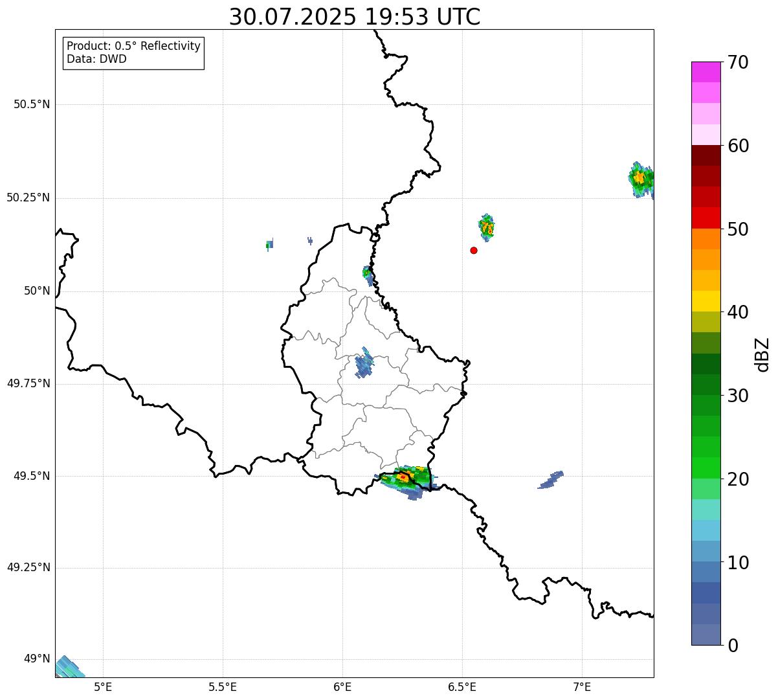
Task: Click the 49.75°N latitude label
Action: coord(28,383)
